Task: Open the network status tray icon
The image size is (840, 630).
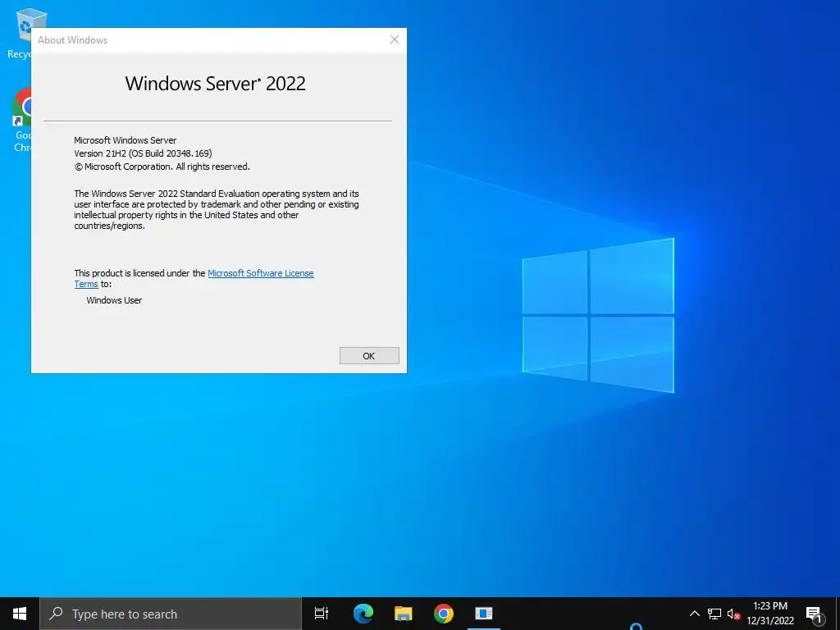Action: [x=714, y=614]
